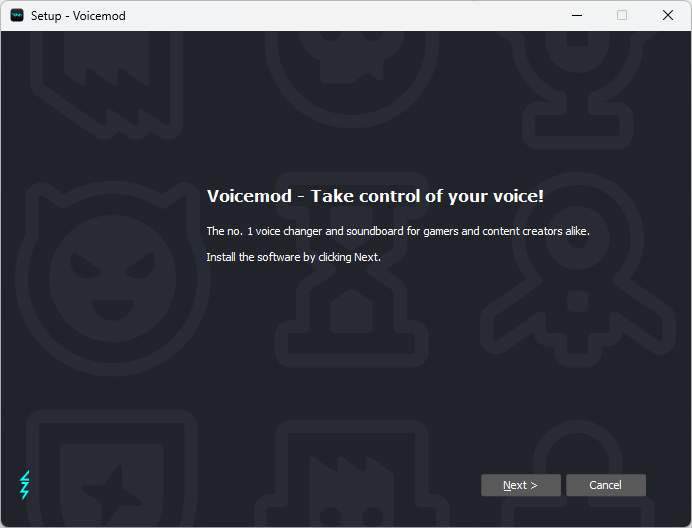
Task: Click the line about the no. 1 voice changer
Action: 398,231
